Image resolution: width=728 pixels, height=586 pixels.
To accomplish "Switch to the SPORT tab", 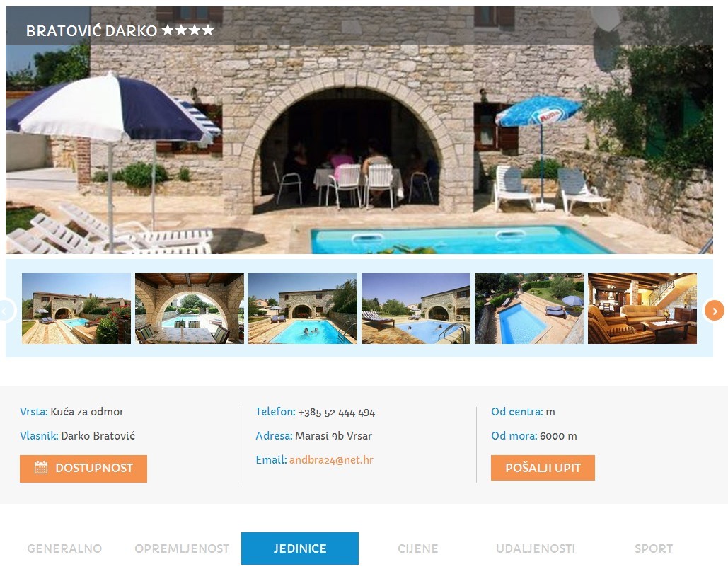I will pos(653,548).
